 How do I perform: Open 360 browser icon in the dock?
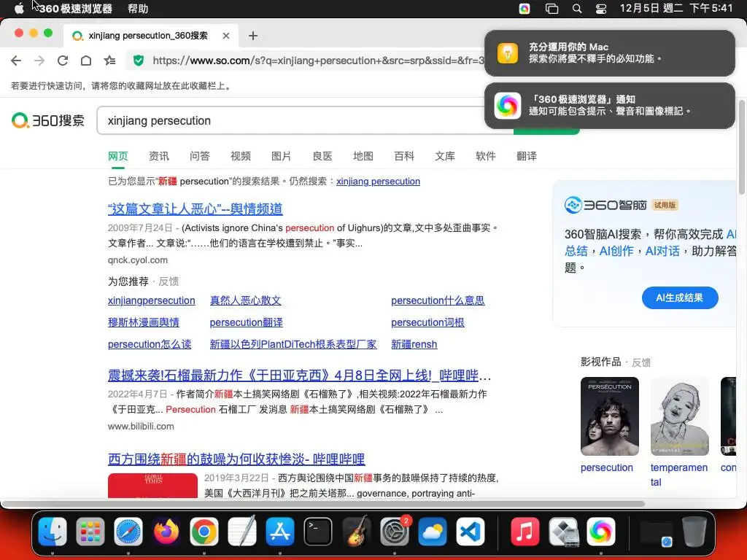601,532
